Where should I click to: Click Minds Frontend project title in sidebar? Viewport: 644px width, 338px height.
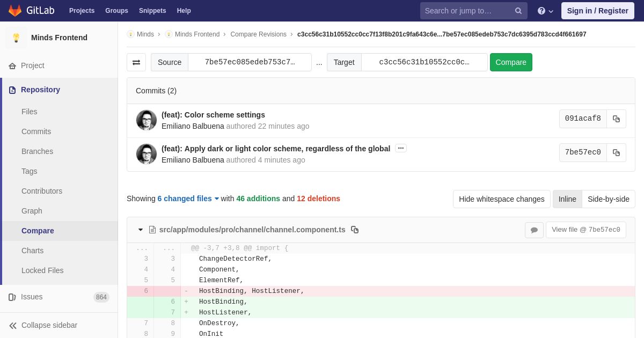59,38
